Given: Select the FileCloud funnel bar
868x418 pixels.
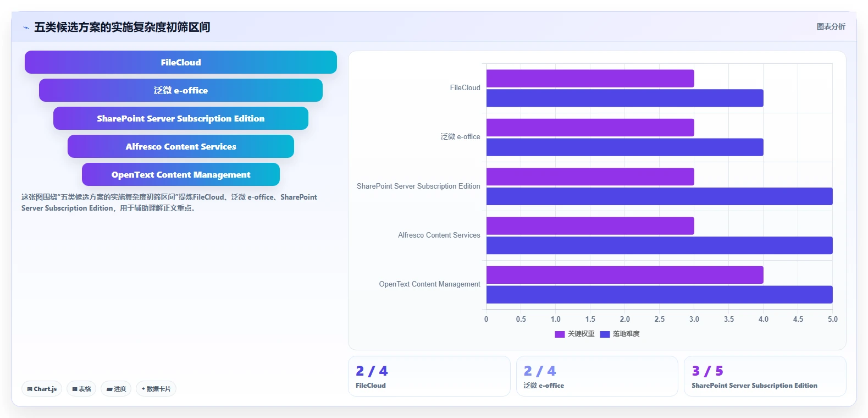Looking at the screenshot, I should (181, 62).
